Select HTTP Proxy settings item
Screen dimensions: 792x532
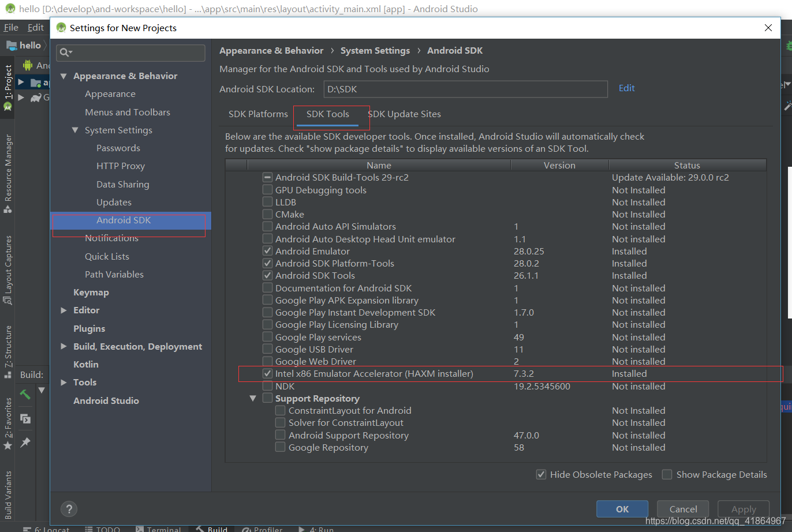121,166
